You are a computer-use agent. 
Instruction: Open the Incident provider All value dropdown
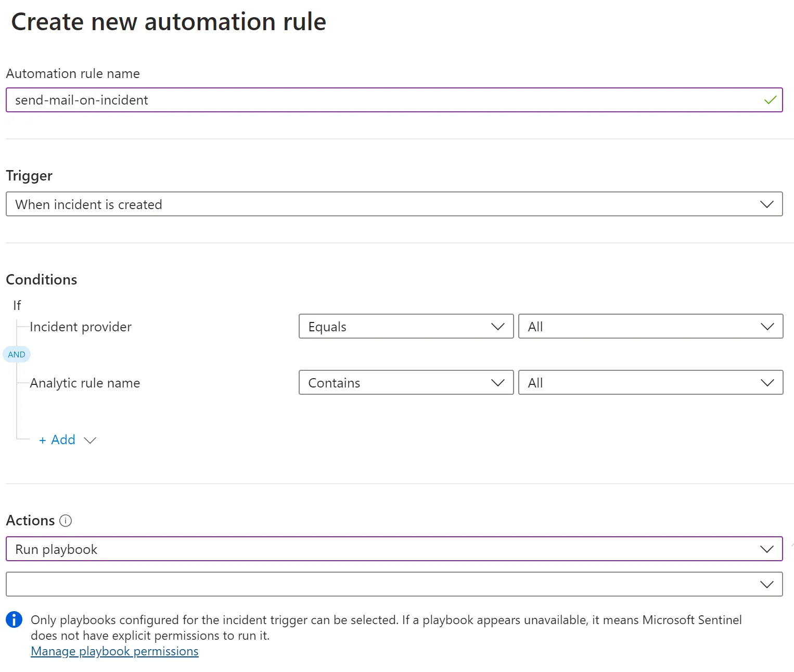point(650,327)
